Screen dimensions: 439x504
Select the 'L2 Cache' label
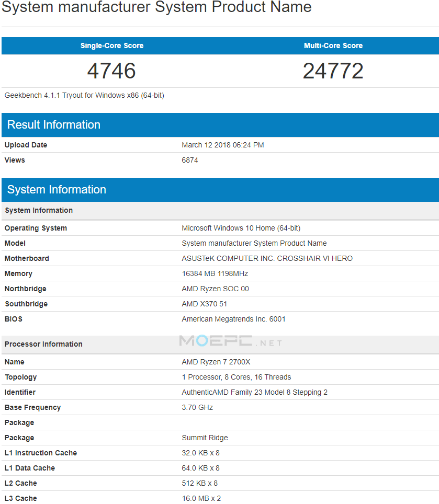tap(20, 483)
